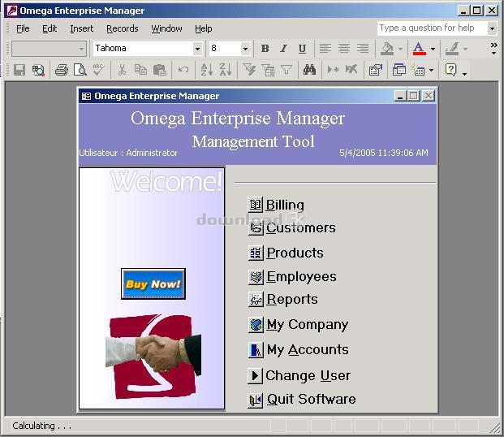Open the font color dropdown arrow
Viewport: 504px width, 437px height.
433,49
